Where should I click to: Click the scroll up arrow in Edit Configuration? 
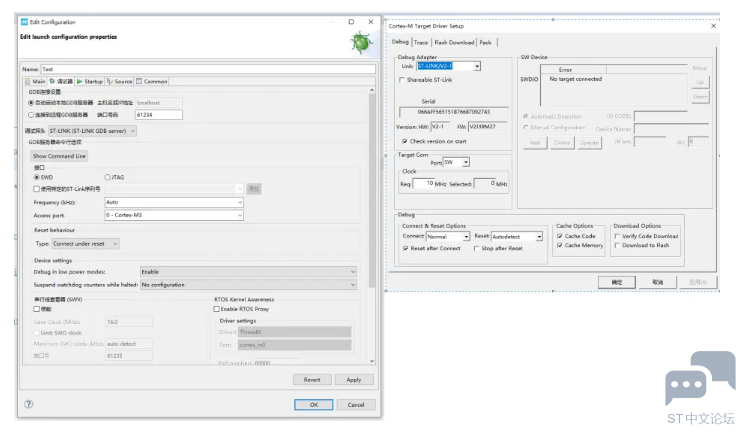tap(372, 90)
